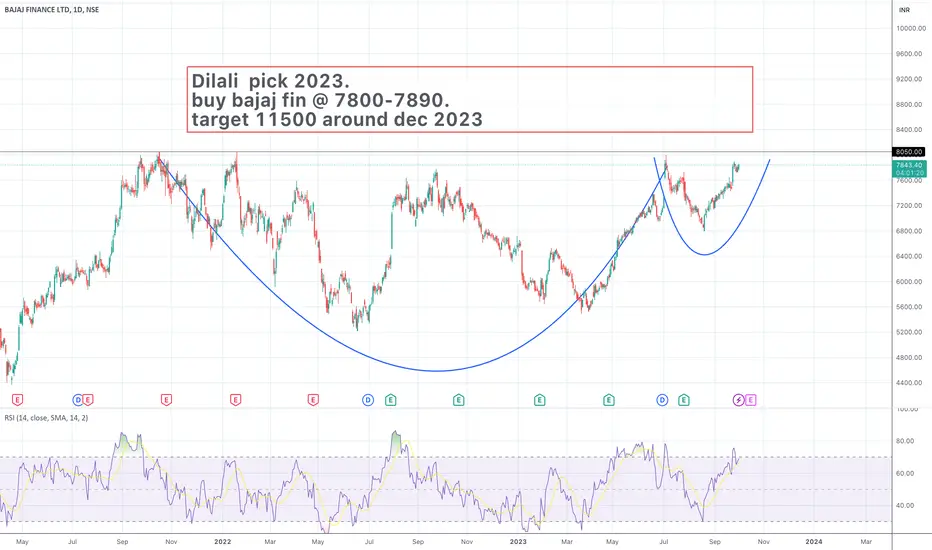Select the green earnings marker near May 2023
Screen dimensions: 932x550
(609, 400)
